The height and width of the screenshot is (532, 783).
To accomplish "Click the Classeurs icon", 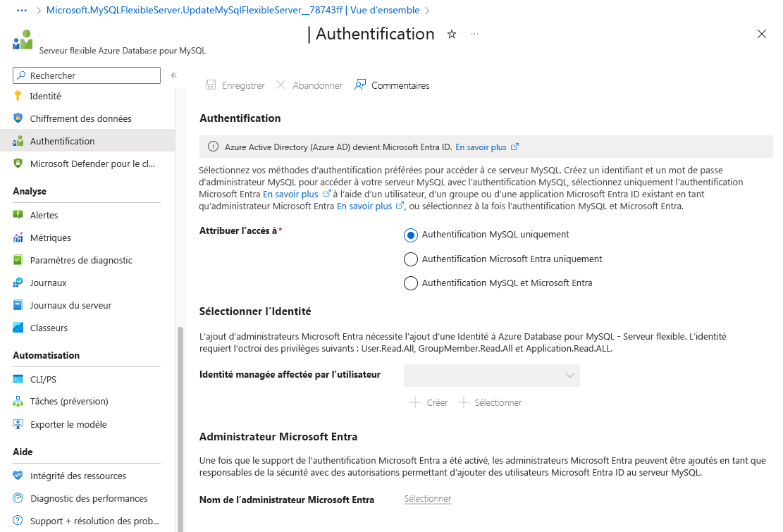I will click(18, 328).
